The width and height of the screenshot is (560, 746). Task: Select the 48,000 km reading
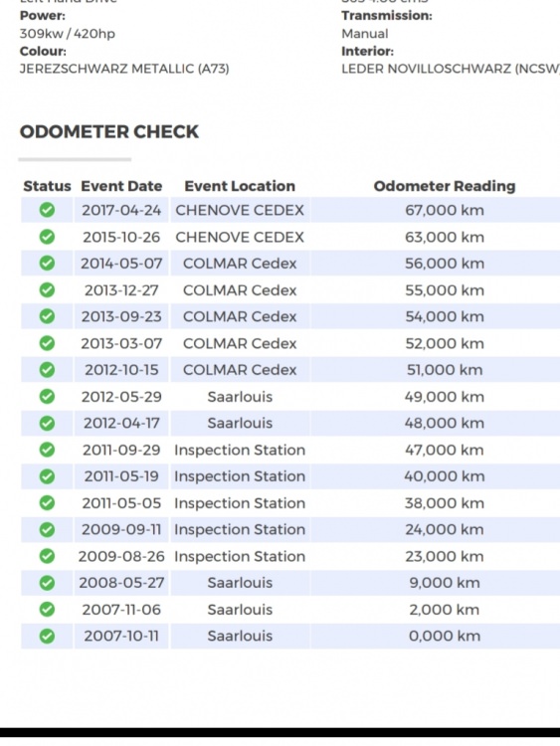pyautogui.click(x=445, y=424)
